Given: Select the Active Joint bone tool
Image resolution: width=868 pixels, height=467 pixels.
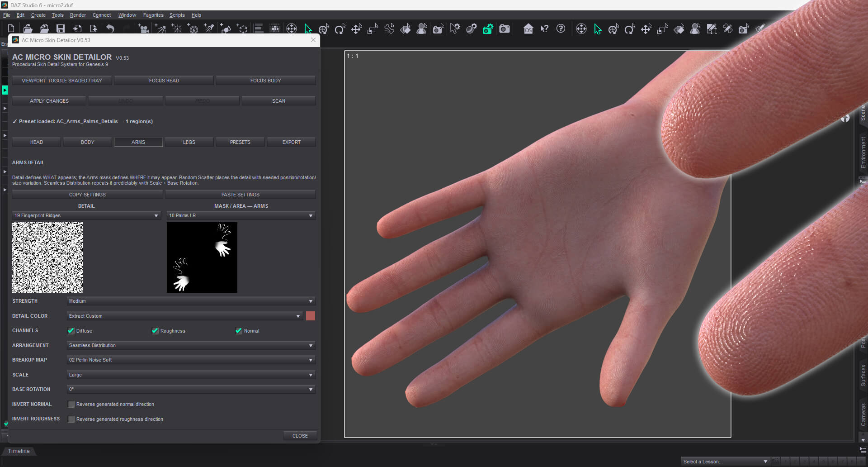Looking at the screenshot, I should pos(389,29).
